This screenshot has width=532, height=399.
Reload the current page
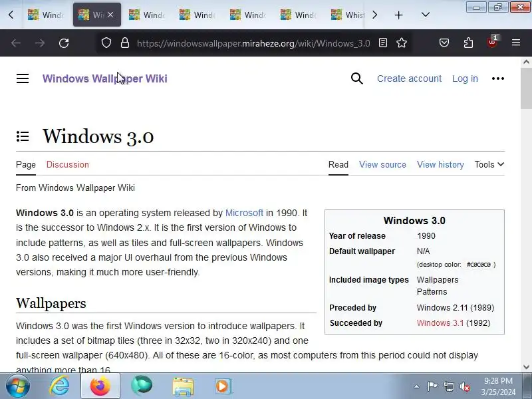point(64,43)
